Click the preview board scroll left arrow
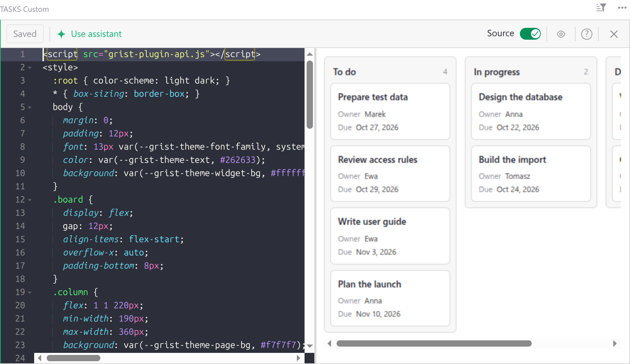 point(329,343)
